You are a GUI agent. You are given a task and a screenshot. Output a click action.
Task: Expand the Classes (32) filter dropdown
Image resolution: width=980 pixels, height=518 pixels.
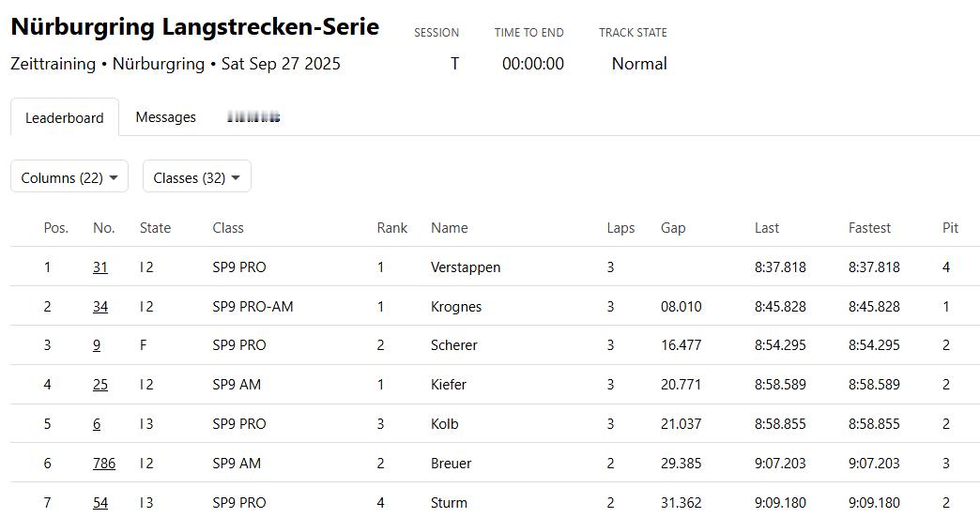pyautogui.click(x=197, y=177)
